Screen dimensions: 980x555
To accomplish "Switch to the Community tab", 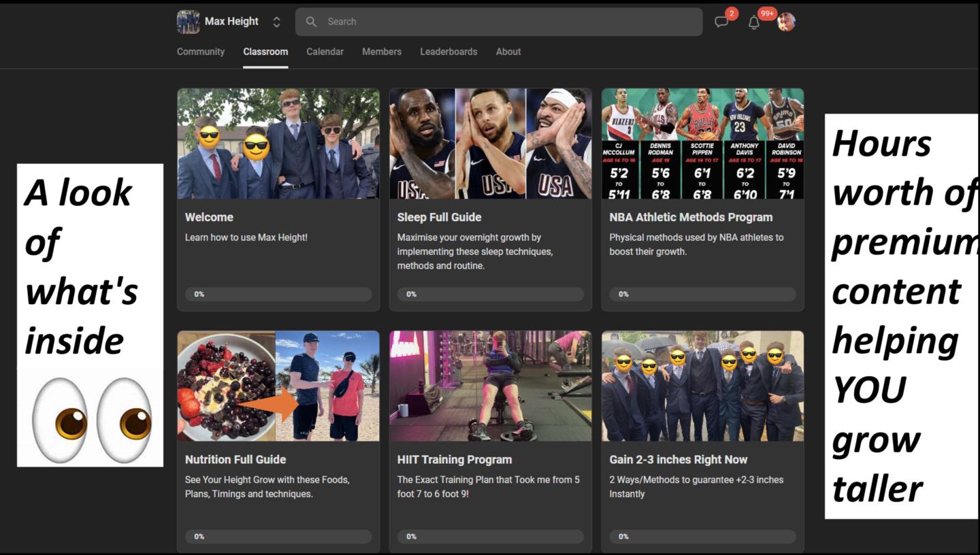I will [x=201, y=52].
